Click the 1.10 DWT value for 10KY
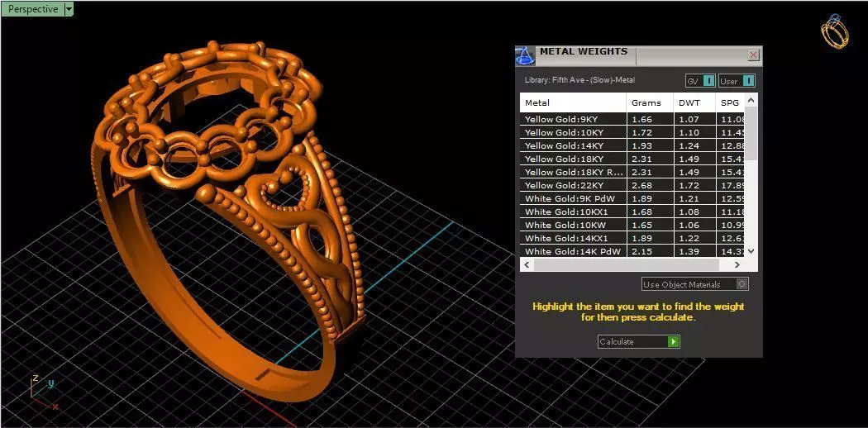 coord(689,132)
